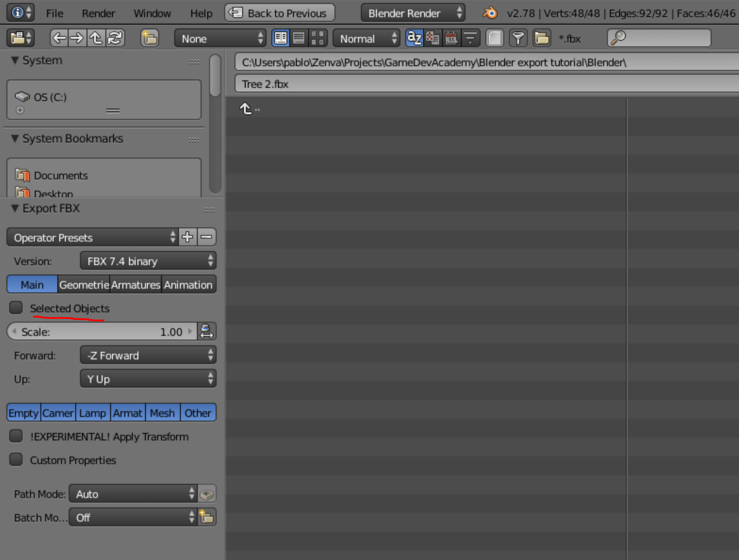Enable the Selected Objects checkbox
739x560 pixels.
(16, 308)
